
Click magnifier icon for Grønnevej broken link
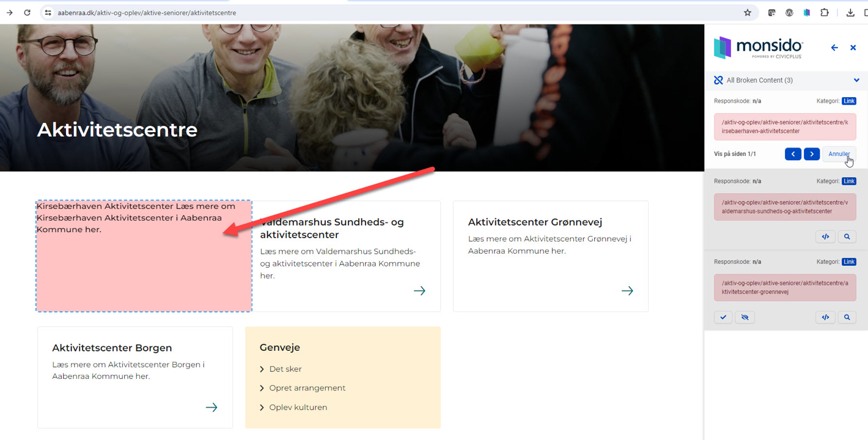pyautogui.click(x=847, y=317)
